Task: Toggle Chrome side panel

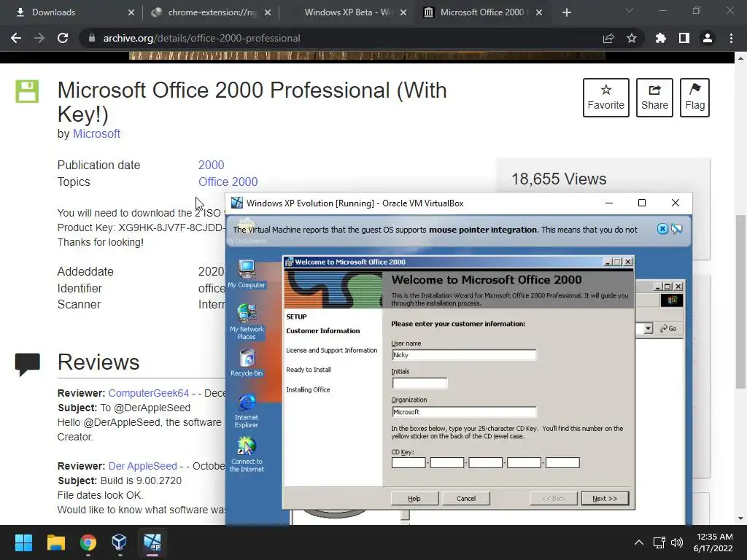Action: (x=684, y=38)
